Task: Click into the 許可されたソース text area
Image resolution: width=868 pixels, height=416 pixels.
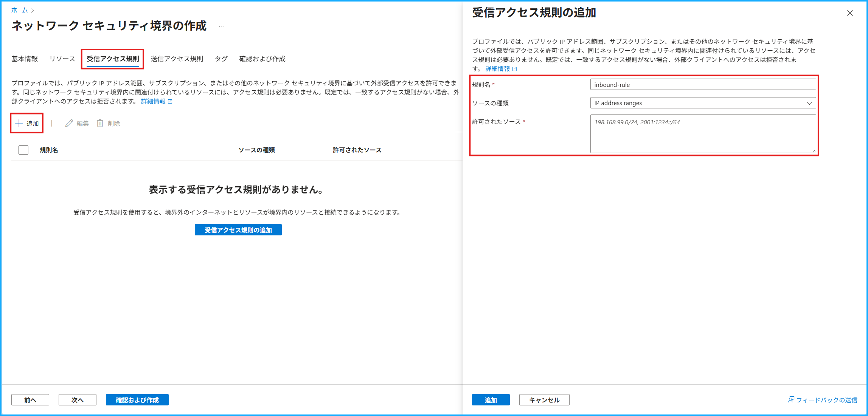Action: [703, 134]
